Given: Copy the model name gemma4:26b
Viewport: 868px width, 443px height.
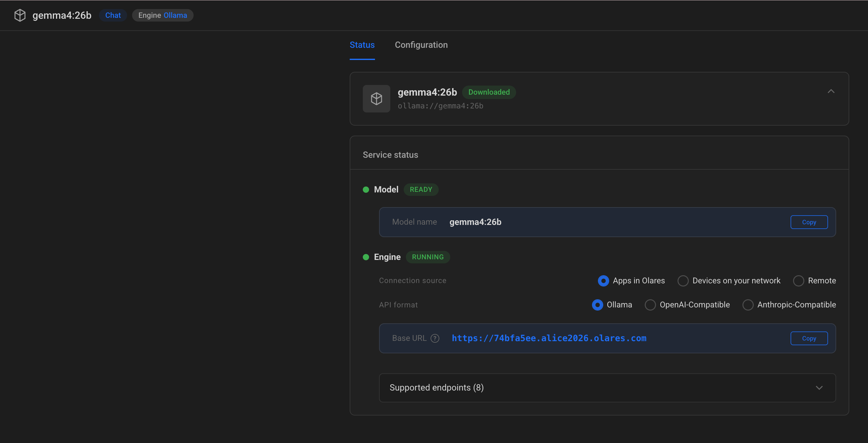Looking at the screenshot, I should [x=809, y=222].
